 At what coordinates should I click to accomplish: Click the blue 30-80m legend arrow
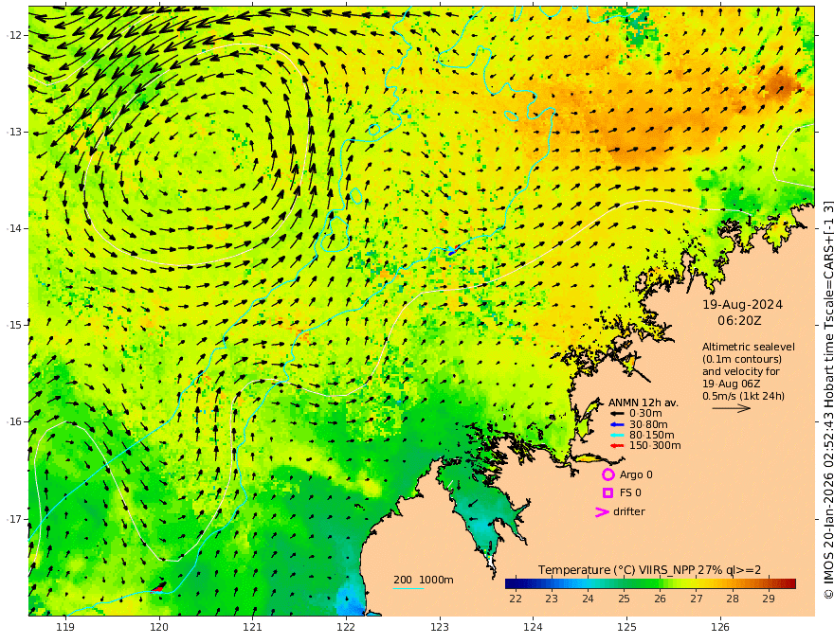(x=617, y=424)
